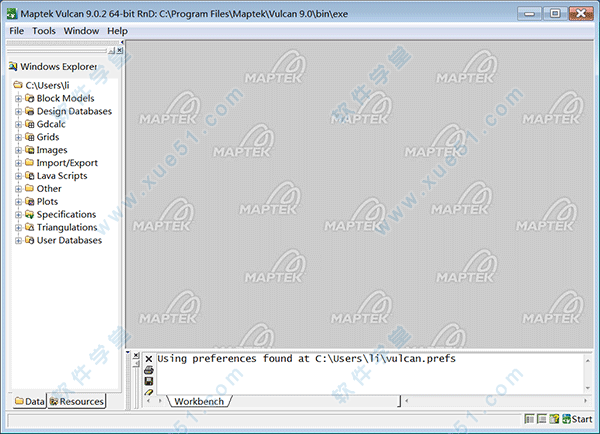600x434 pixels.
Task: Click the User Databases folder icon
Action: click(29, 240)
